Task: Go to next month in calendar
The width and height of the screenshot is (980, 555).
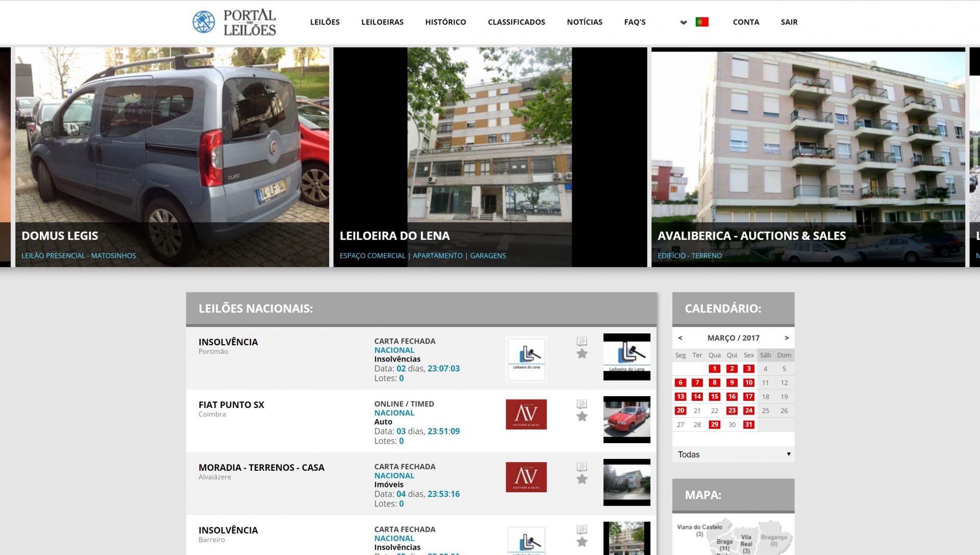Action: point(787,338)
